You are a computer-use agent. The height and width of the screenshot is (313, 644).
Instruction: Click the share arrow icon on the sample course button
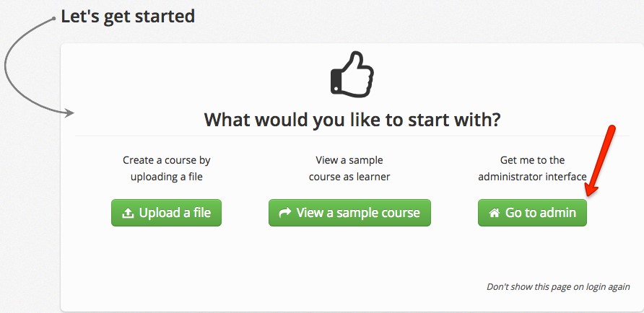[284, 213]
